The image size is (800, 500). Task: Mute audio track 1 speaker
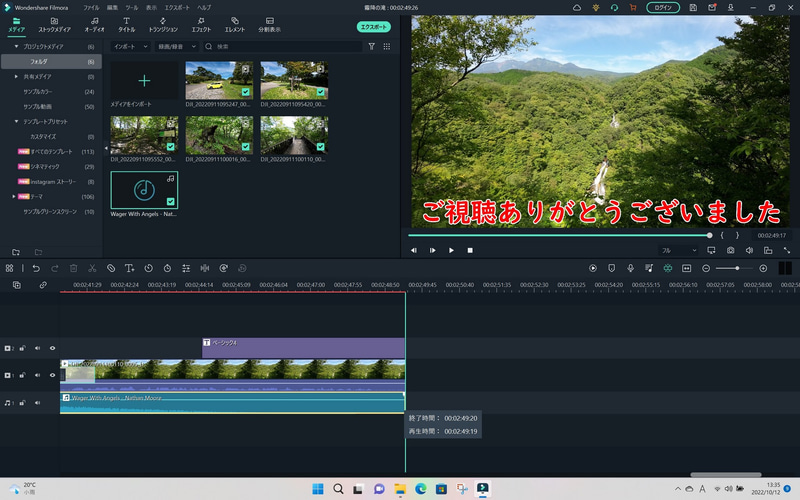(x=37, y=403)
